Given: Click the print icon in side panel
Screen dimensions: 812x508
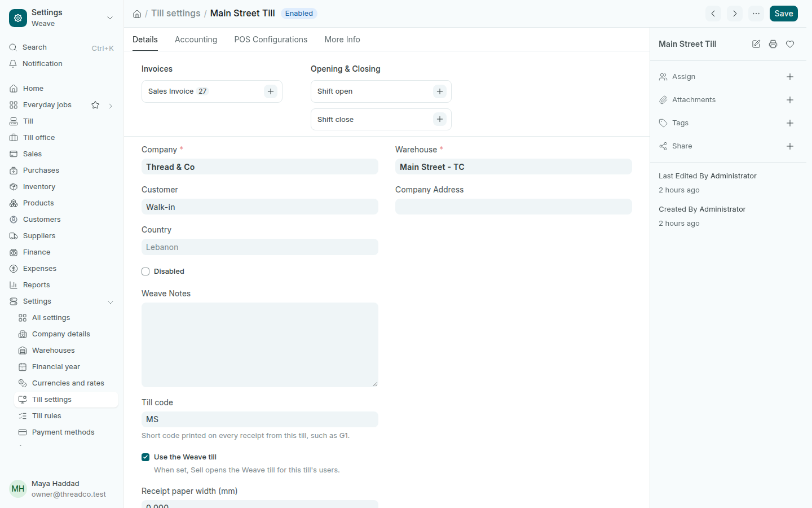Looking at the screenshot, I should (773, 44).
